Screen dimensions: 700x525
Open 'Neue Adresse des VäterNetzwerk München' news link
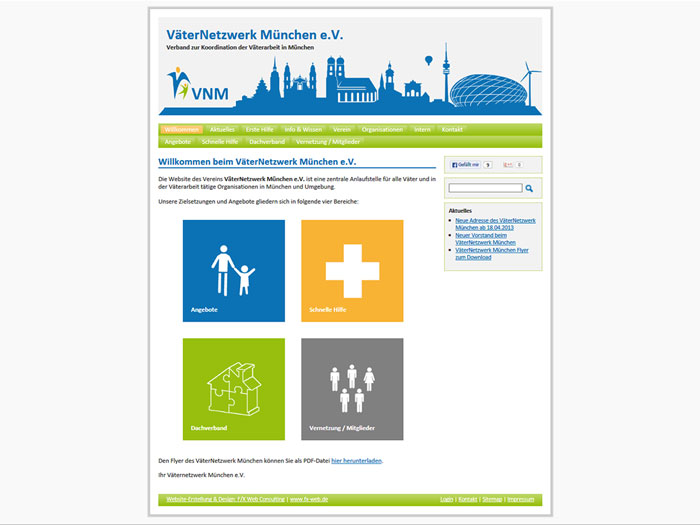[495, 224]
